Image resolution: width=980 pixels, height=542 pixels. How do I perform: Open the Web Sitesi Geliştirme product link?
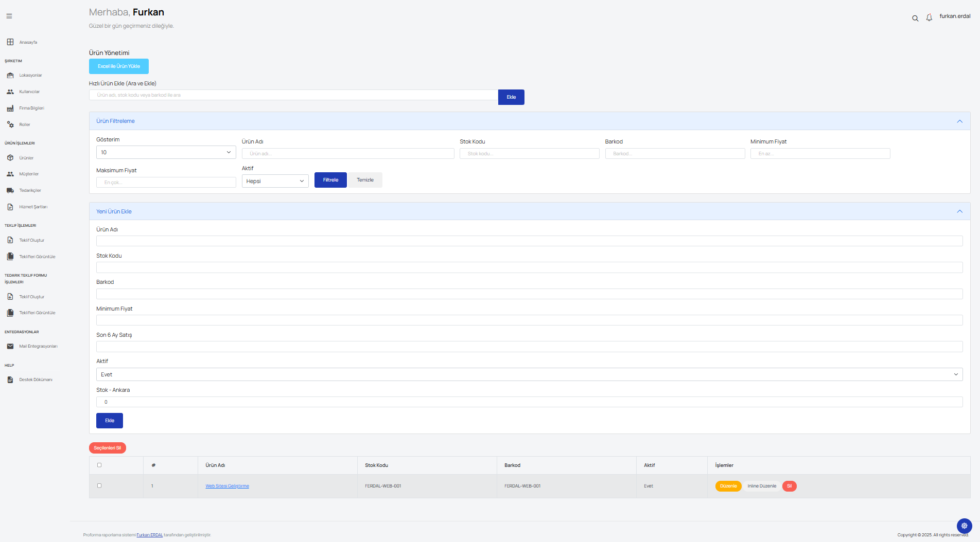click(227, 486)
